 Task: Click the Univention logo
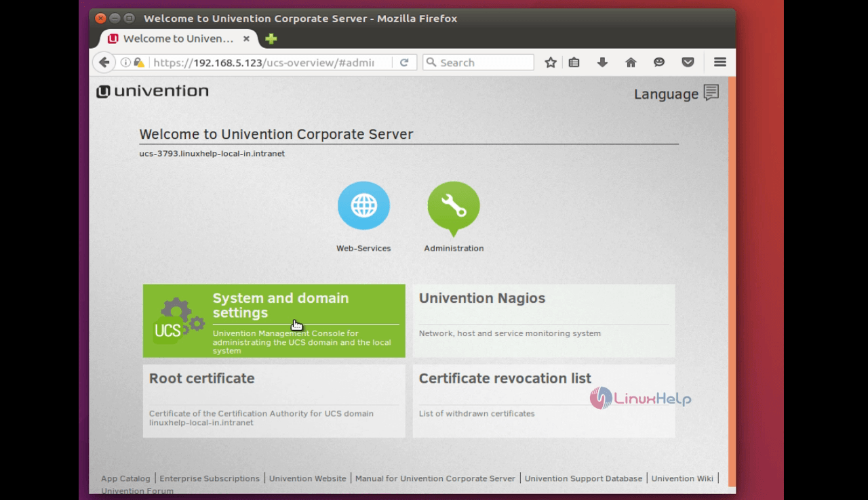[x=153, y=91]
